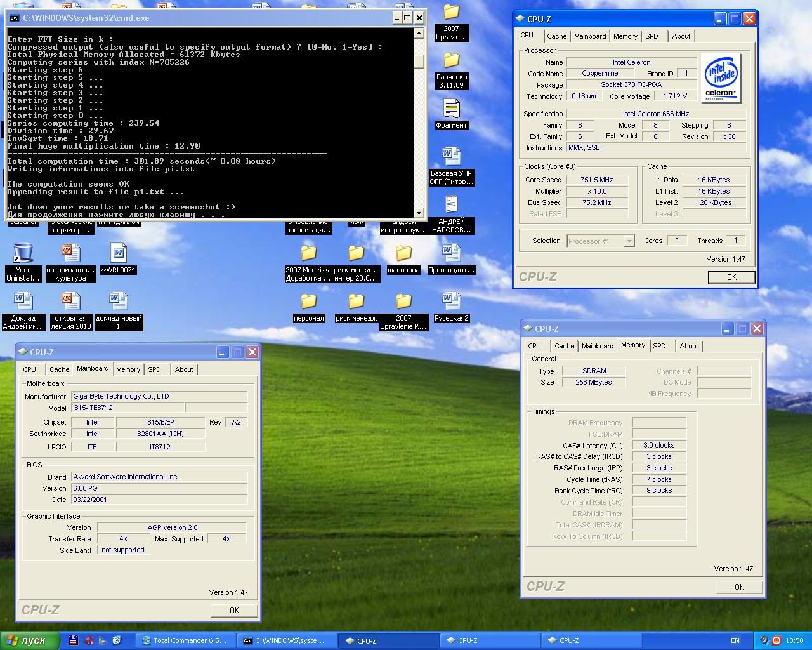Click OK in the Memory CPU-Z window
The width and height of the screenshot is (812, 650).
[x=739, y=587]
